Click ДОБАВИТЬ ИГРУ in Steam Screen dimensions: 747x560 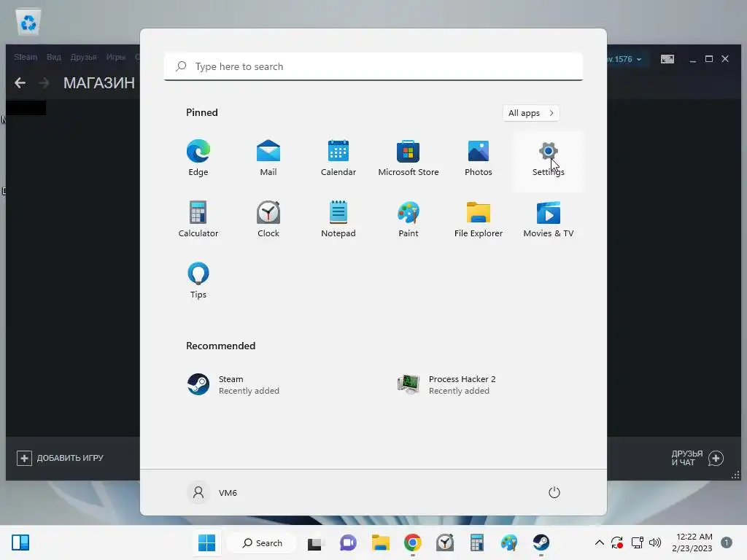pyautogui.click(x=60, y=458)
